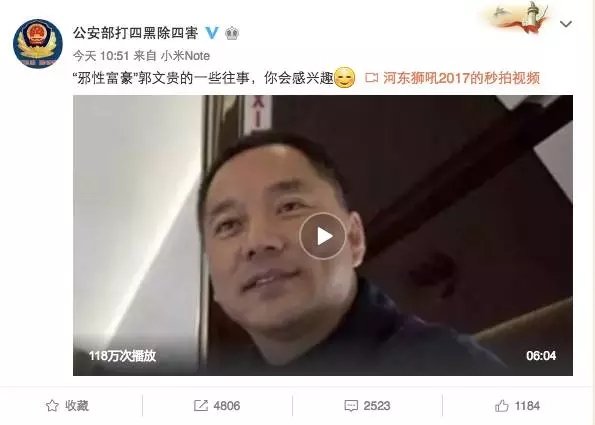Click the 今天 10:51 timestamp
The image size is (595, 425).
pos(101,56)
